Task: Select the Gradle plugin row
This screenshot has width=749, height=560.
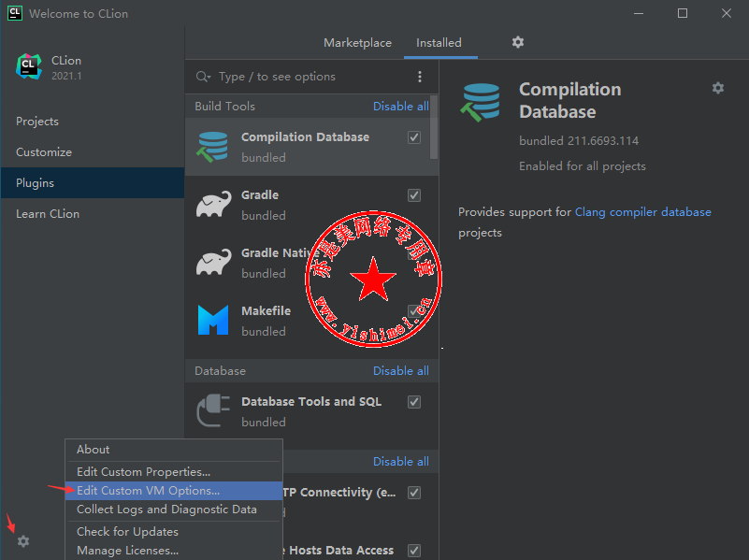Action: [x=311, y=205]
